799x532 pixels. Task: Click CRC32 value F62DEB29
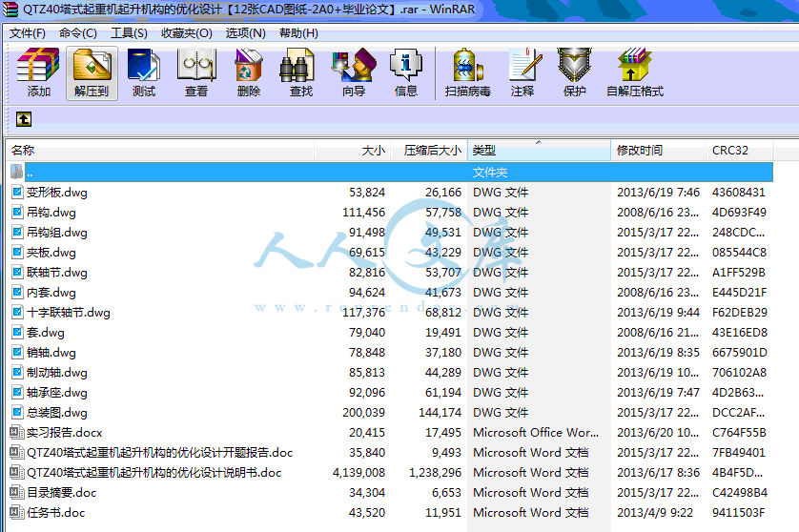(739, 313)
